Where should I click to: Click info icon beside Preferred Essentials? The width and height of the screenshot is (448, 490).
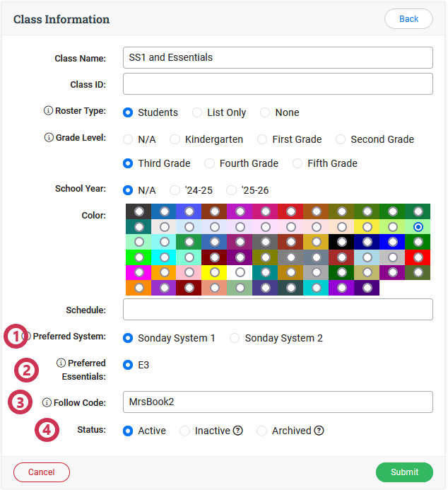coord(61,363)
